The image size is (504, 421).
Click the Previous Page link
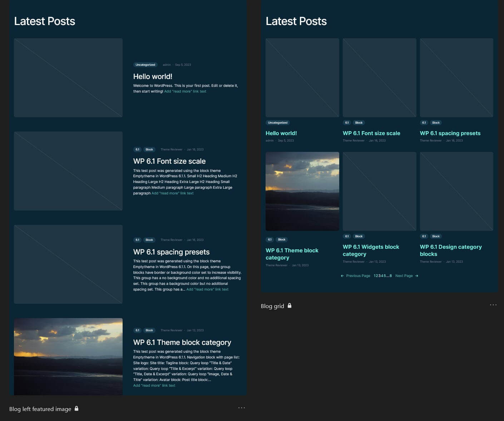tap(359, 276)
